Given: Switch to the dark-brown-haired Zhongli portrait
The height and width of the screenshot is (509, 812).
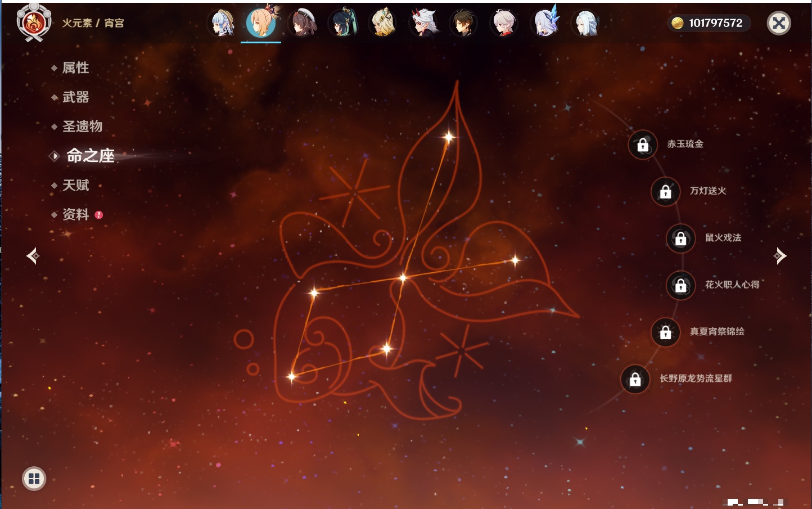Looking at the screenshot, I should tap(463, 23).
